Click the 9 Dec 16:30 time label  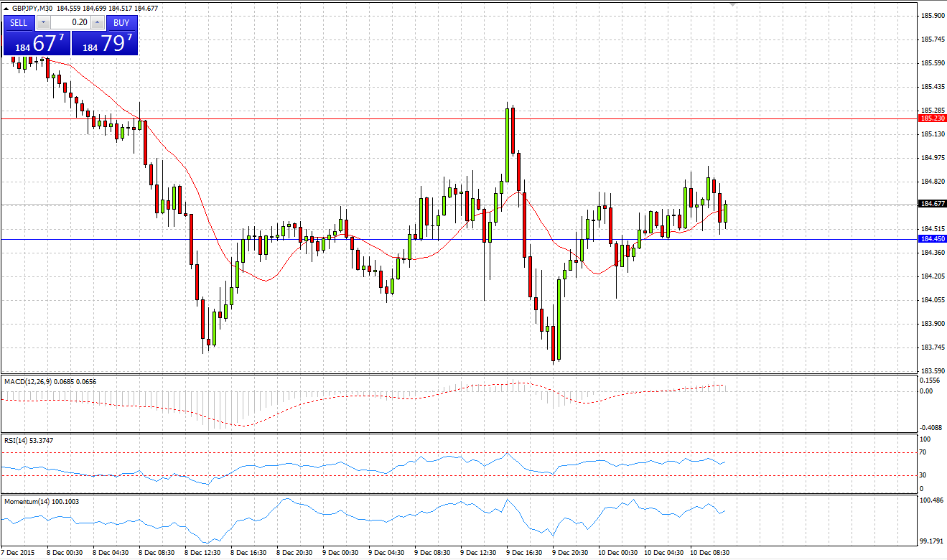point(524,553)
